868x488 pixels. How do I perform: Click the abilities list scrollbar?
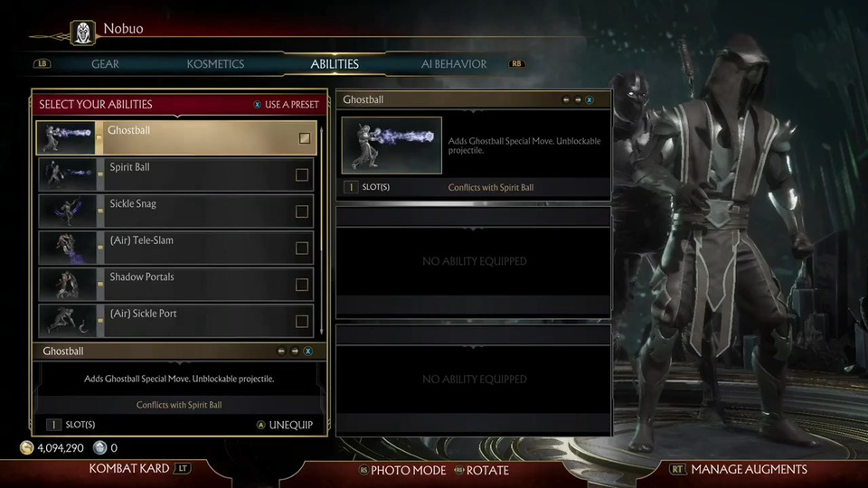pyautogui.click(x=322, y=230)
